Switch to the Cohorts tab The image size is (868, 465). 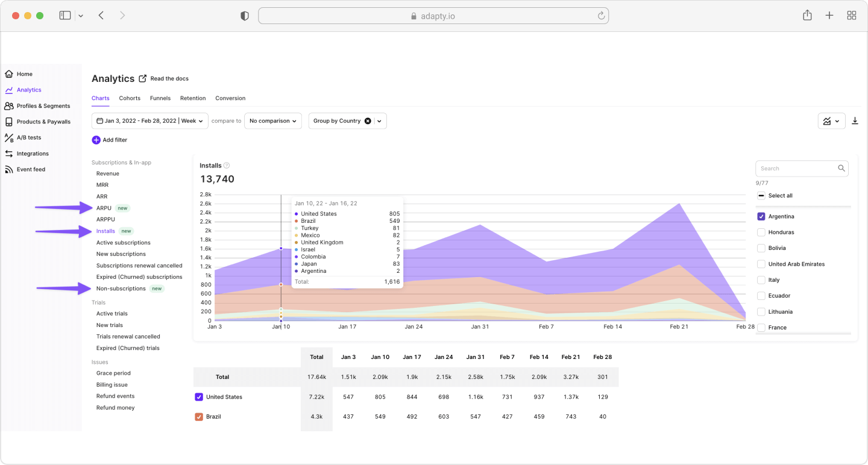130,98
